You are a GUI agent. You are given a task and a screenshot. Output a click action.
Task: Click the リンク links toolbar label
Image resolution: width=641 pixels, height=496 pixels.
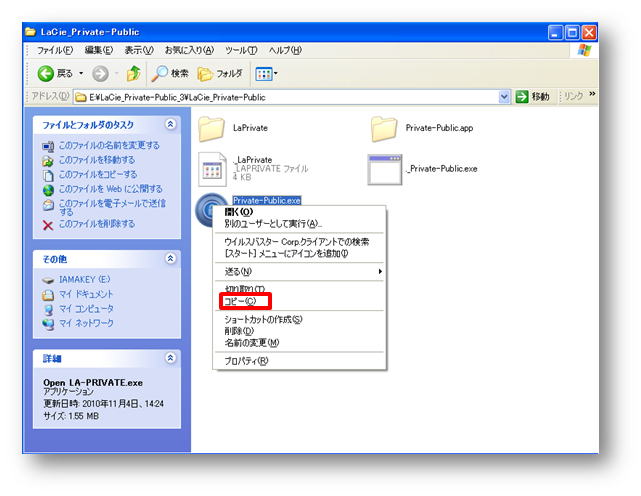coord(573,97)
